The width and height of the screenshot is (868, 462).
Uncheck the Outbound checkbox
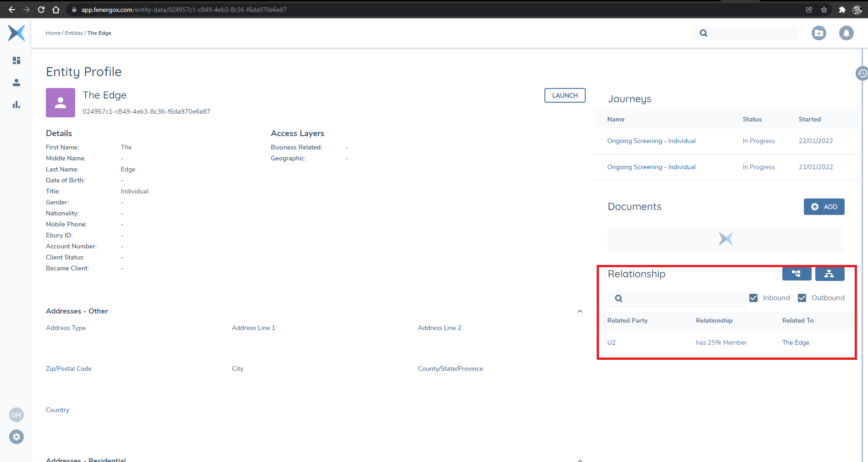tap(802, 298)
